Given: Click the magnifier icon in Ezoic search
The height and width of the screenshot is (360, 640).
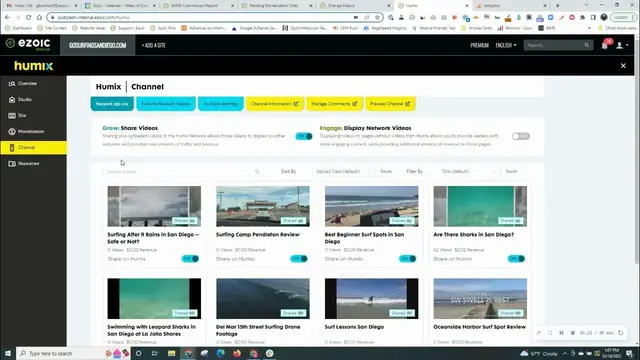Looking at the screenshot, I should click(x=587, y=45).
